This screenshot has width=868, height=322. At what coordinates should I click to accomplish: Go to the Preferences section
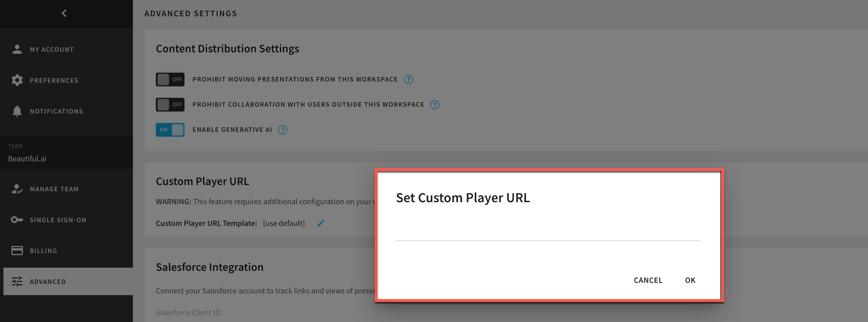(54, 80)
